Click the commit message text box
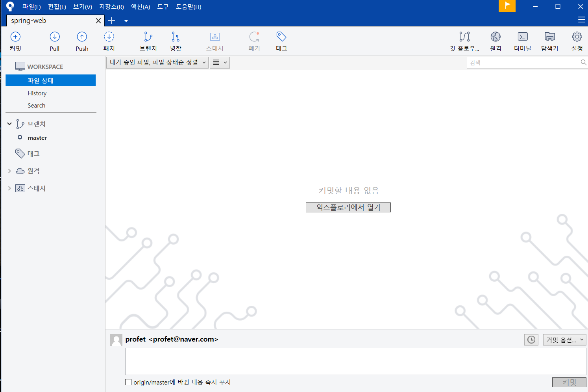Image resolution: width=588 pixels, height=392 pixels. coord(356,361)
